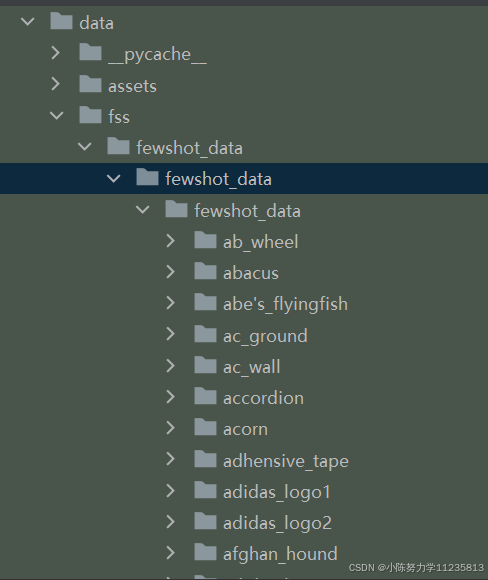Select the fss folder name
The image size is (488, 580).
(x=119, y=117)
